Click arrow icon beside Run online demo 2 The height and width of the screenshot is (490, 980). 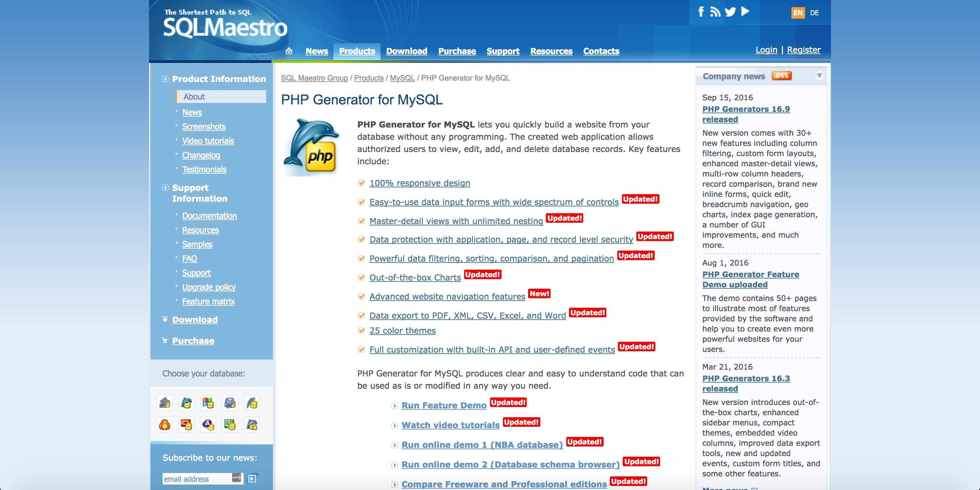coord(395,465)
